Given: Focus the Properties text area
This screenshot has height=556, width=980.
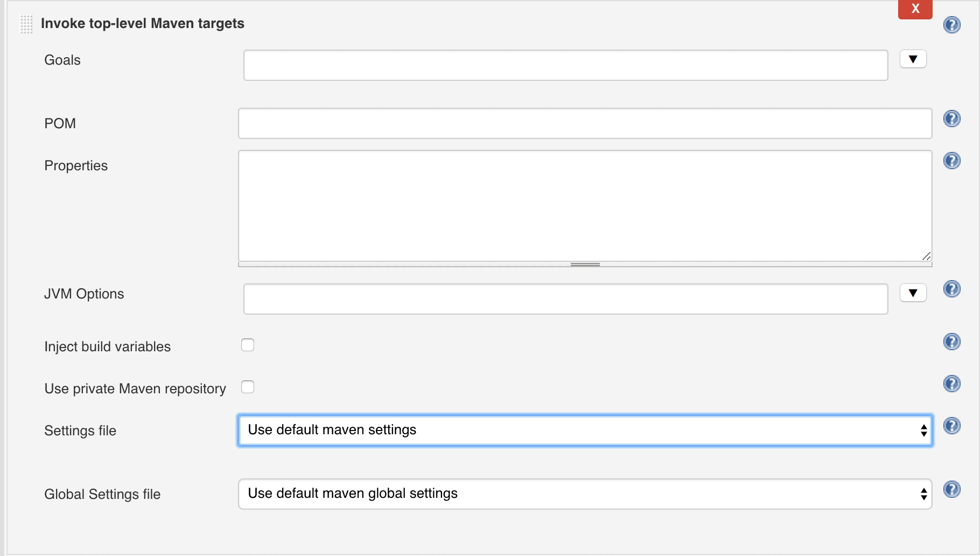Looking at the screenshot, I should pos(585,206).
